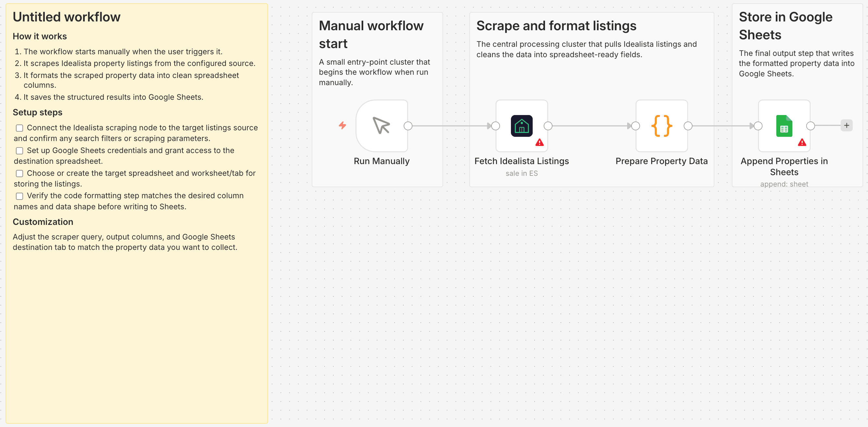868x427 pixels.
Task: Check the Set up Google Sheets credentials box
Action: (x=19, y=151)
